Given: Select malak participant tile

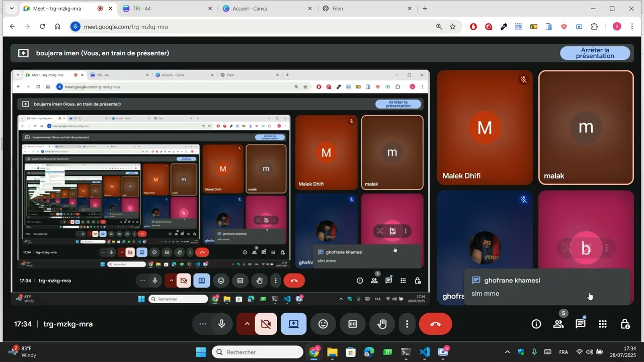Looking at the screenshot, I should 586,128.
